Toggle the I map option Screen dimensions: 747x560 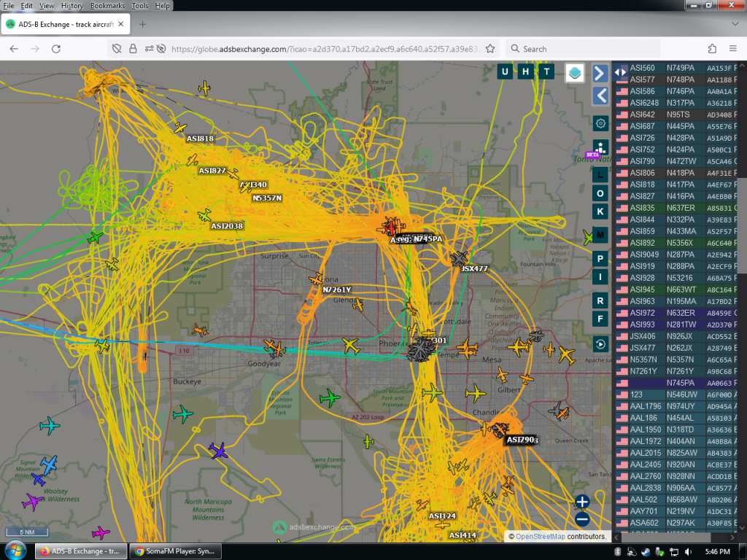coord(600,276)
